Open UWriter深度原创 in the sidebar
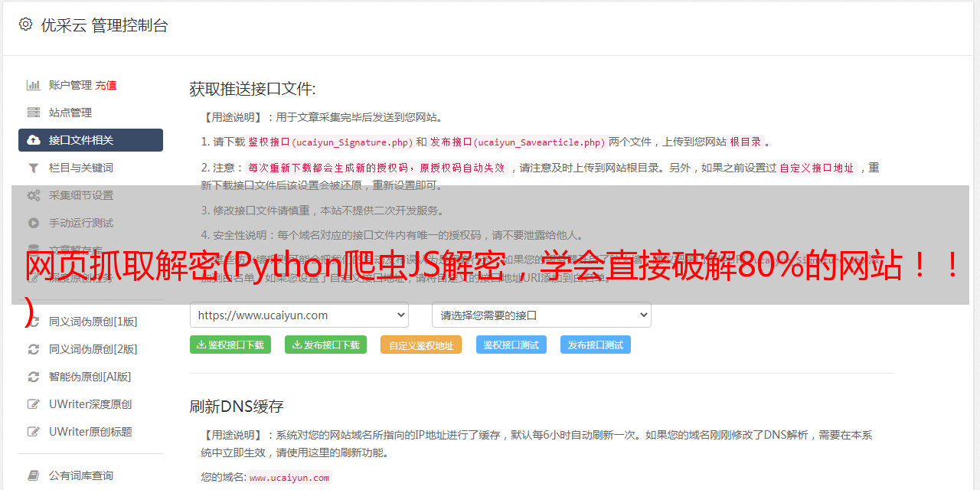The image size is (980, 490). pyautogui.click(x=90, y=404)
